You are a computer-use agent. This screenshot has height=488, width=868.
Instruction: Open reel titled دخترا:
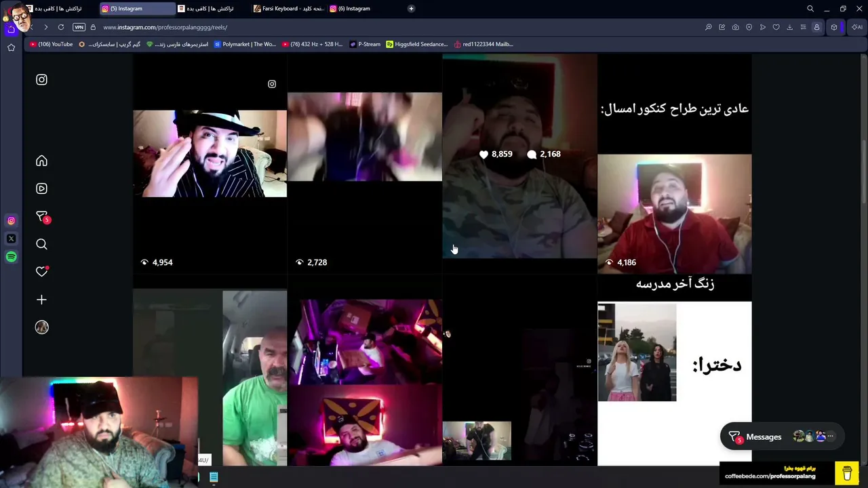click(x=674, y=369)
